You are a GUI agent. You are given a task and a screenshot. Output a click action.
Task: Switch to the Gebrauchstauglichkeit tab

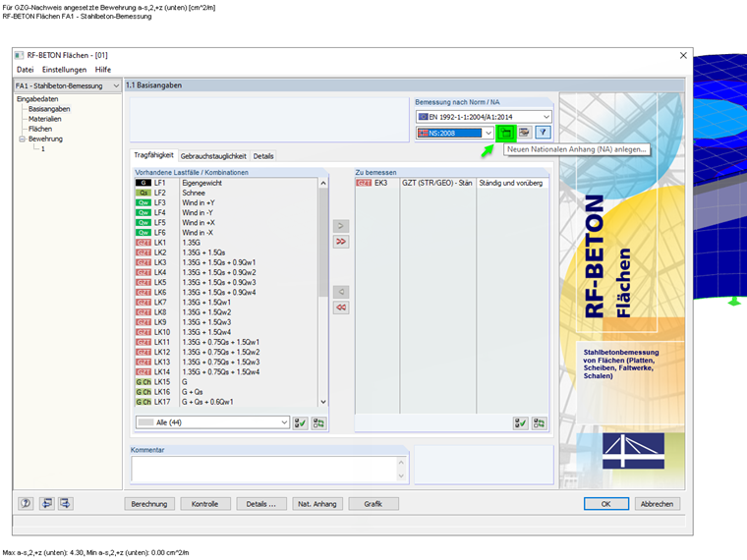click(213, 156)
